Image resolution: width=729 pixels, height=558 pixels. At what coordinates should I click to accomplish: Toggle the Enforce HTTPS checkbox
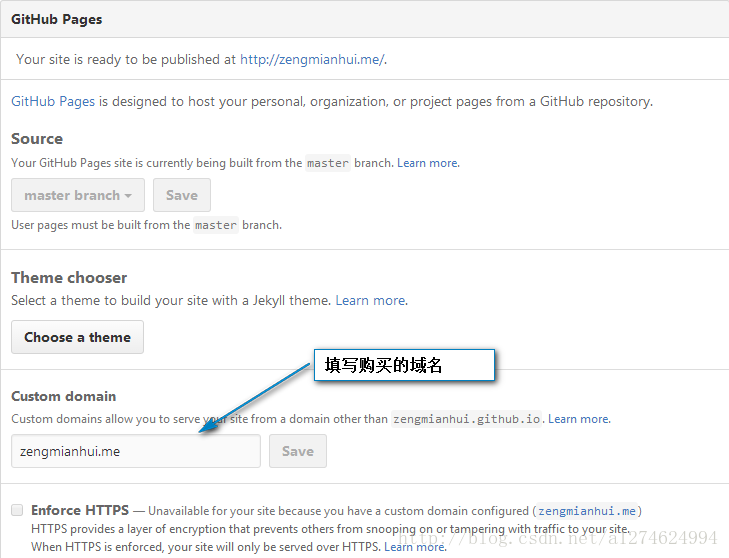(x=17, y=510)
